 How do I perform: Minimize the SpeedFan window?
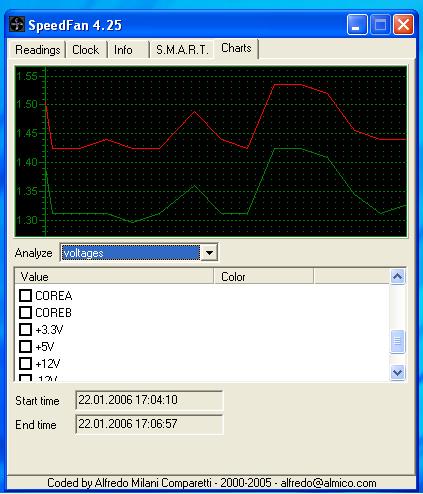(357, 24)
